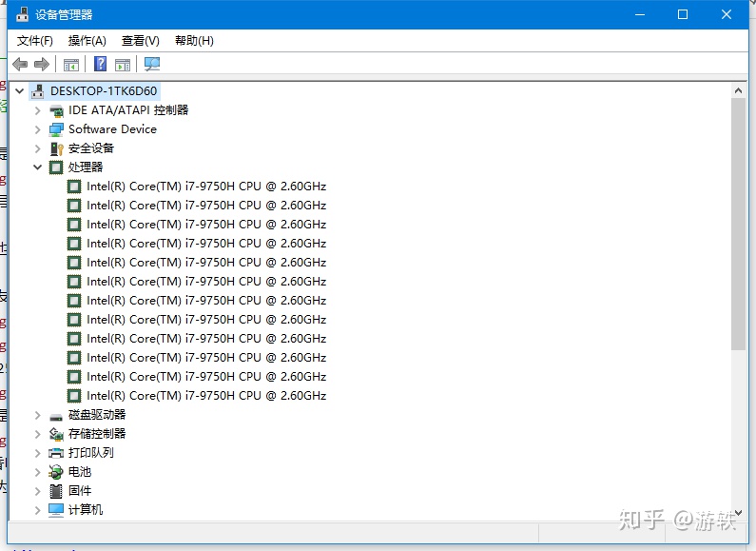
Task: Open help via blue question mark icon
Action: point(100,64)
